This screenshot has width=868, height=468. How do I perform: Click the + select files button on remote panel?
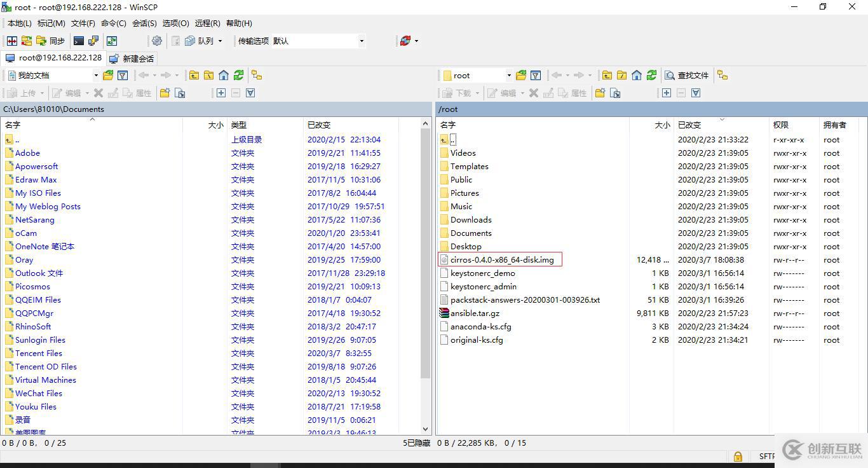[x=666, y=93]
